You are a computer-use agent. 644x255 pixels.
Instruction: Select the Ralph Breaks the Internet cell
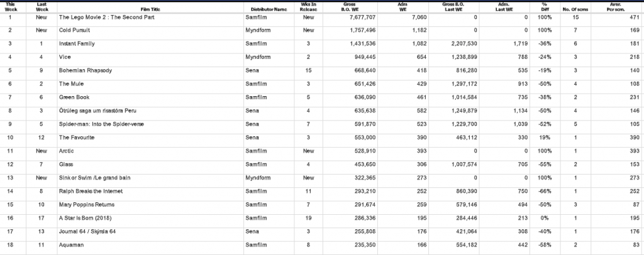(92, 191)
